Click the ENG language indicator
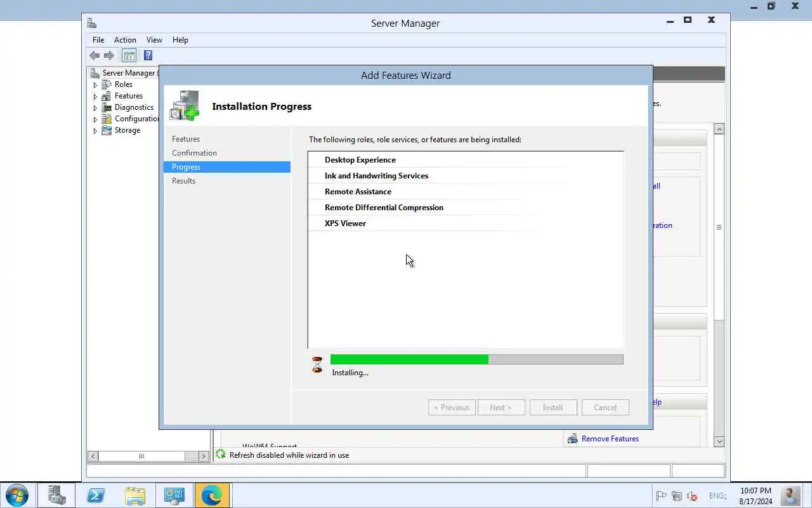The height and width of the screenshot is (508, 812). 717,496
